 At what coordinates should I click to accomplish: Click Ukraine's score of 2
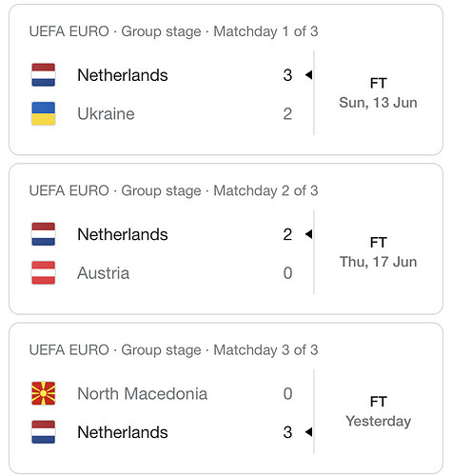tap(287, 113)
